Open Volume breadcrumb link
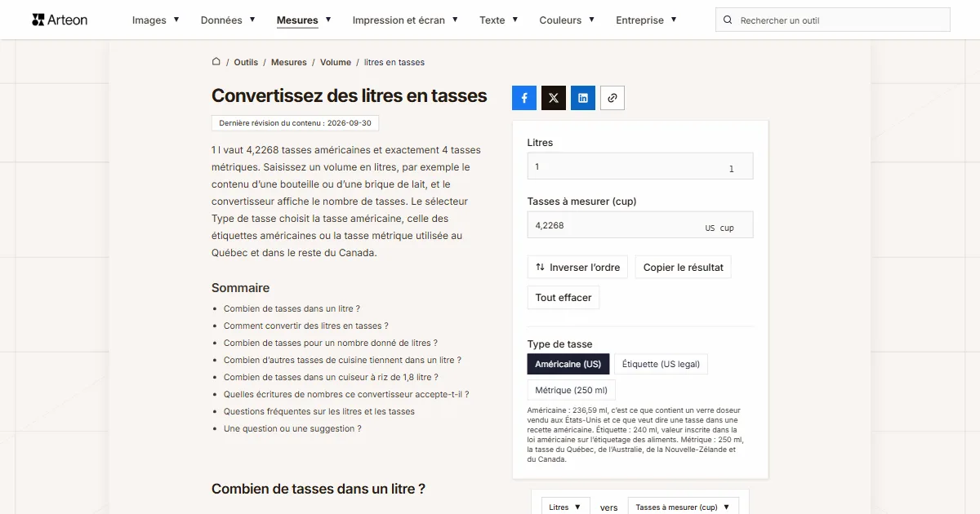This screenshot has height=514, width=980. pos(336,62)
